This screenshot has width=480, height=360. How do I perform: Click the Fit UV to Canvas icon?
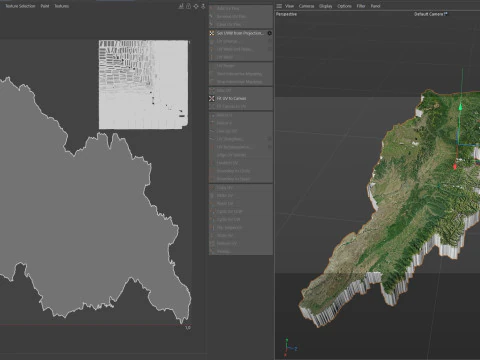pyautogui.click(x=212, y=98)
